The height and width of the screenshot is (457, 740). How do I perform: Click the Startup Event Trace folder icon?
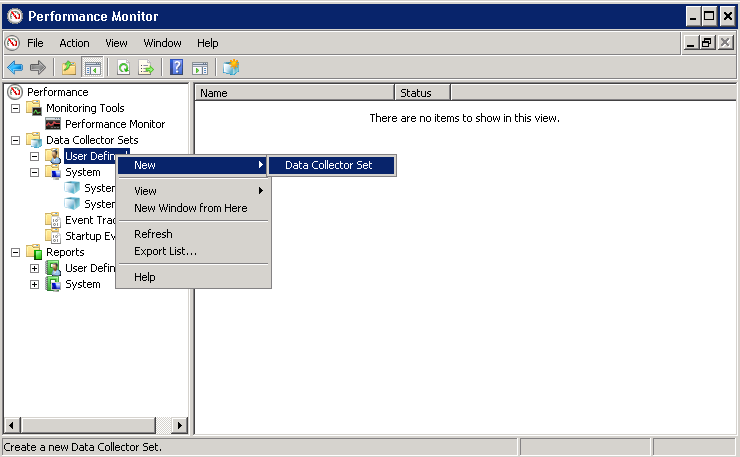(x=53, y=236)
